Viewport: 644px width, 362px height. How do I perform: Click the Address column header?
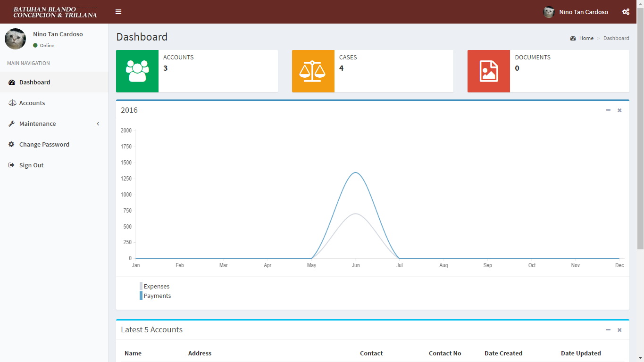click(200, 353)
